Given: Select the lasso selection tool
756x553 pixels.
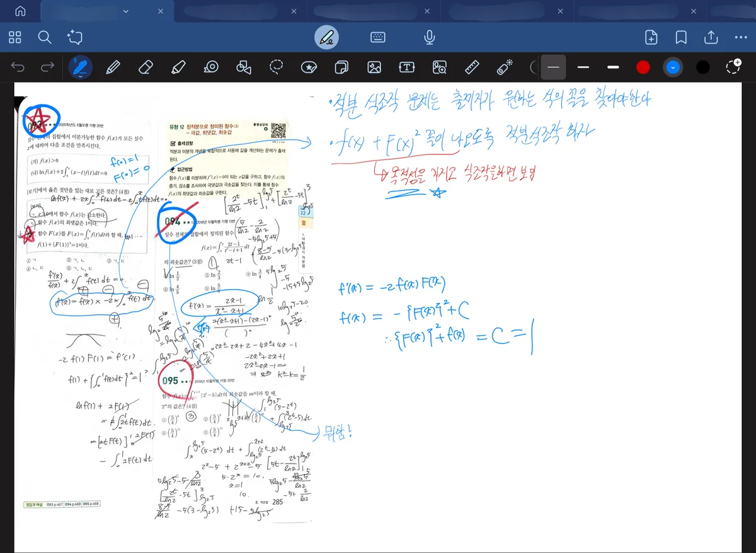Looking at the screenshot, I should coord(276,67).
